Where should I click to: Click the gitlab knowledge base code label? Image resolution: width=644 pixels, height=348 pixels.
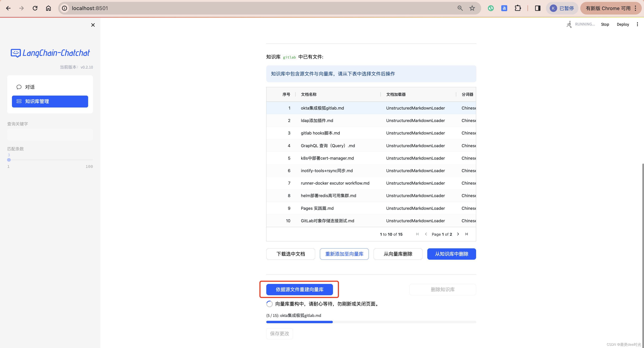(x=289, y=57)
